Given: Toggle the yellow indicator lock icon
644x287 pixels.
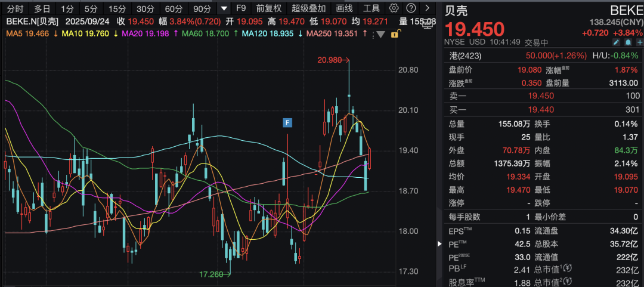Looking at the screenshot, I should (x=395, y=35).
